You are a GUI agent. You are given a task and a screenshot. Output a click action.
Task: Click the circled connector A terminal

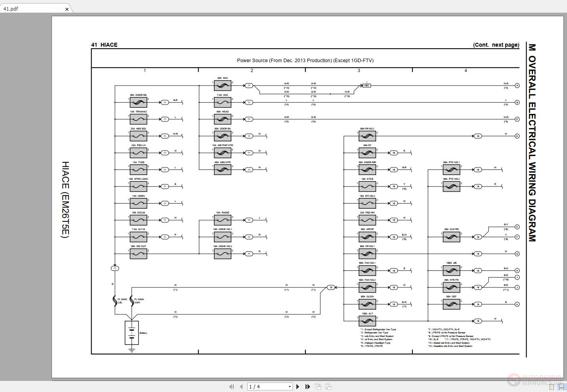517,86
